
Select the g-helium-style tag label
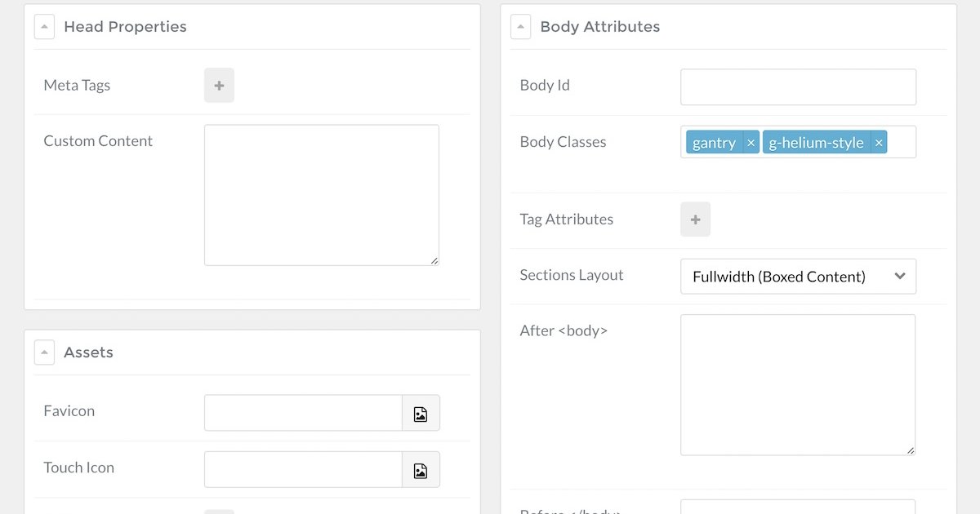click(816, 143)
